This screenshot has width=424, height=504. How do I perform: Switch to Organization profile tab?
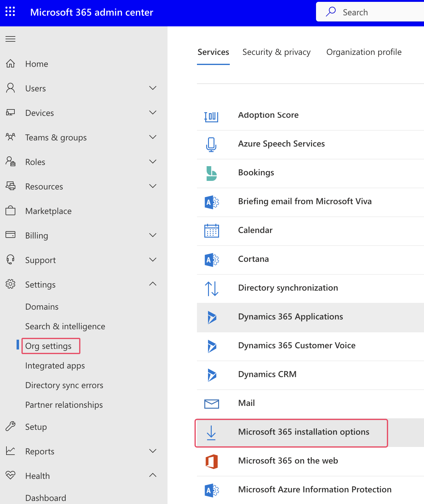(x=364, y=52)
